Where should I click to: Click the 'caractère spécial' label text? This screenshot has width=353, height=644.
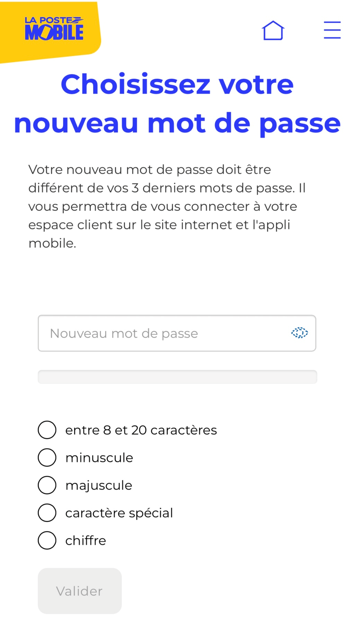tap(119, 513)
